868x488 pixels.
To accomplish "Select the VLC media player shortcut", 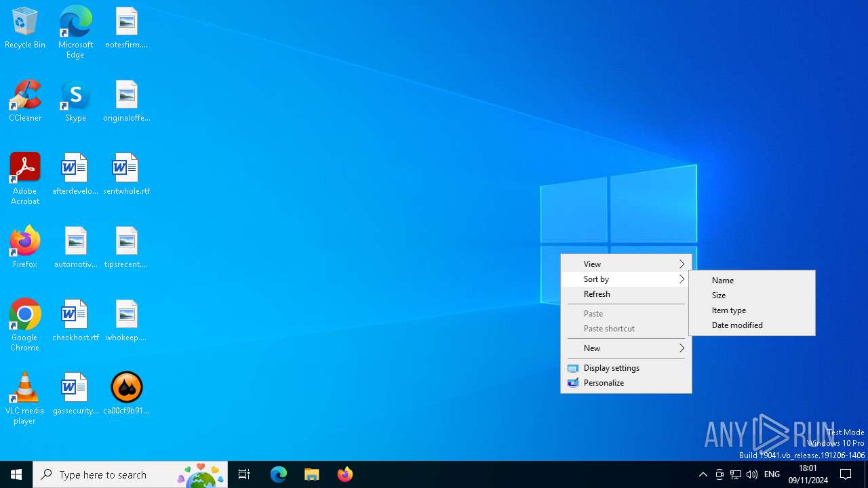I will 25,399.
